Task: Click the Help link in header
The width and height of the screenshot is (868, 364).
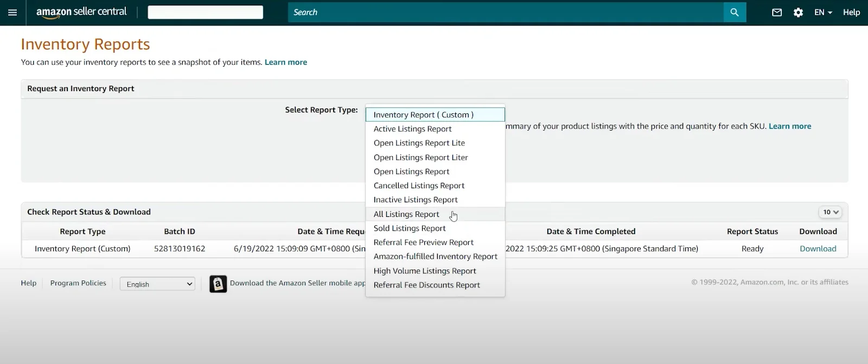Action: pyautogui.click(x=851, y=12)
